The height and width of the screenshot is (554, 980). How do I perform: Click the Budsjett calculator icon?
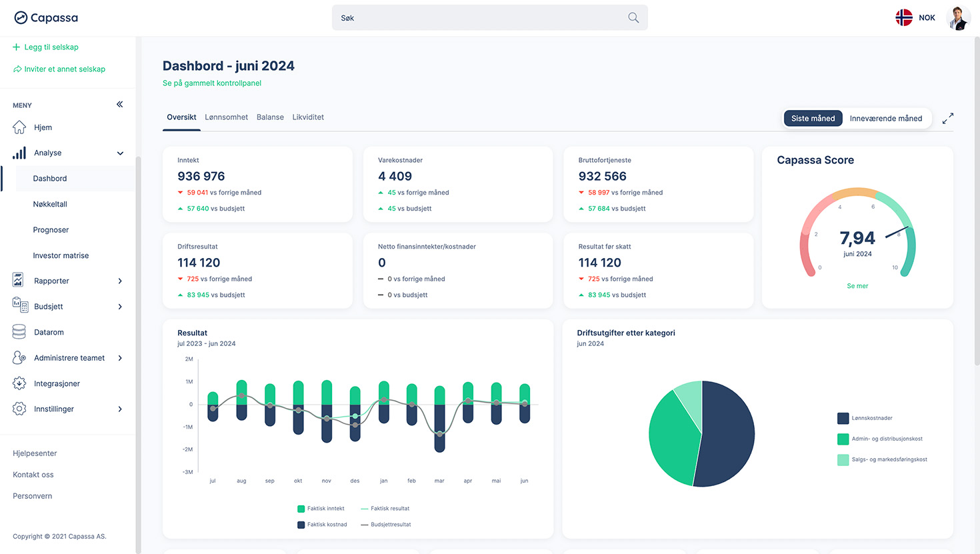(x=19, y=306)
